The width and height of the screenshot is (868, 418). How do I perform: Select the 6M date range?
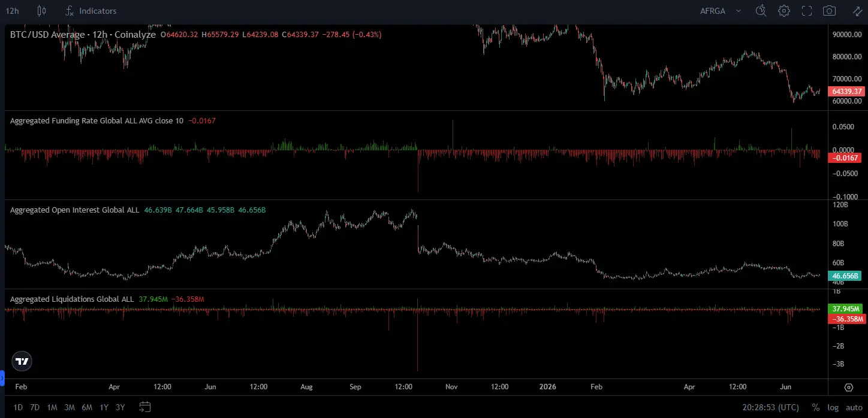[x=87, y=407]
